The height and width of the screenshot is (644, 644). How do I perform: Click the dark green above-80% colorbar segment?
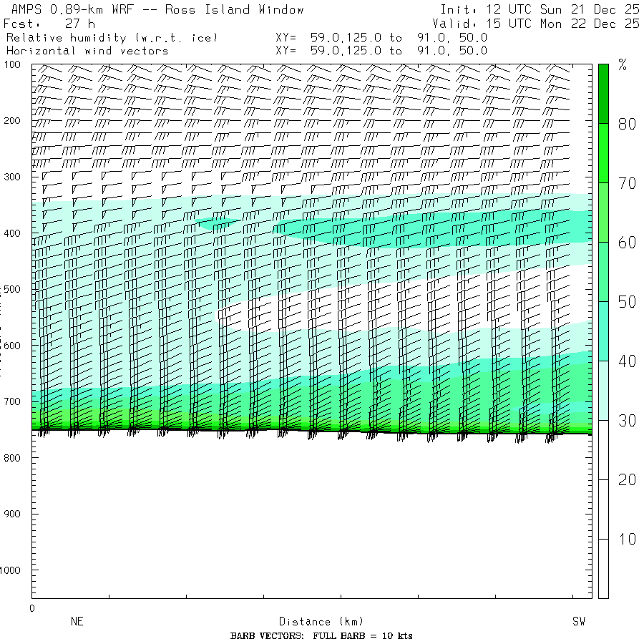pyautogui.click(x=604, y=93)
